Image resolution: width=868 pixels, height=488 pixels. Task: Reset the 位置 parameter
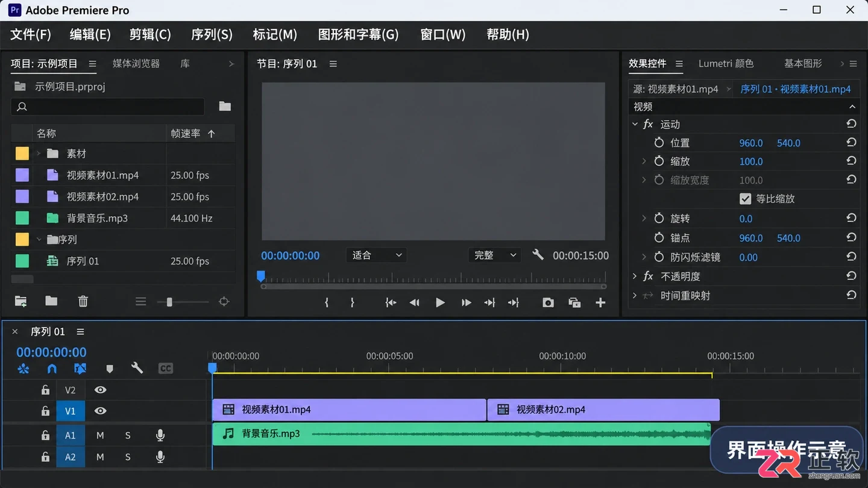click(851, 143)
